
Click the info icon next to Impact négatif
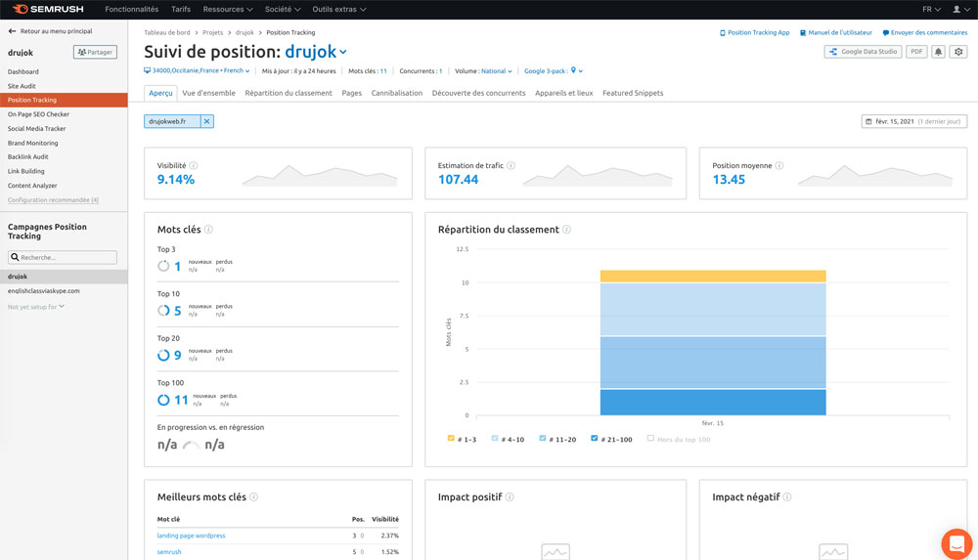(x=787, y=497)
